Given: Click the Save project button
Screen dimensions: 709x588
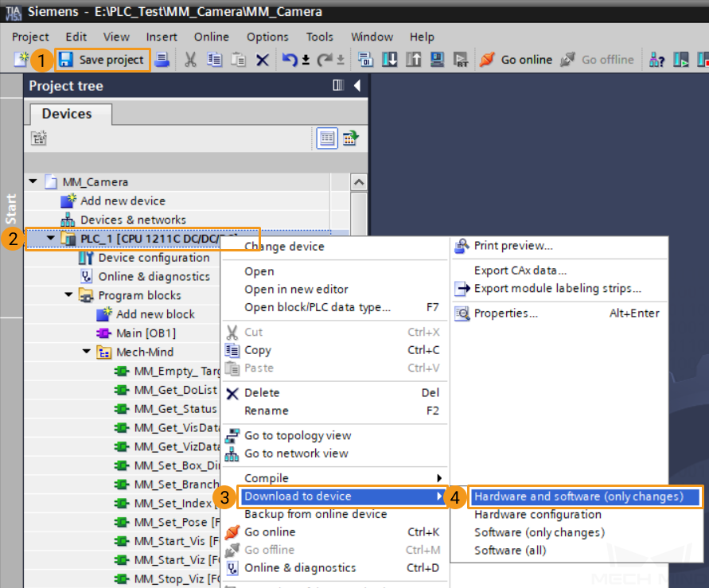Looking at the screenshot, I should [102, 60].
